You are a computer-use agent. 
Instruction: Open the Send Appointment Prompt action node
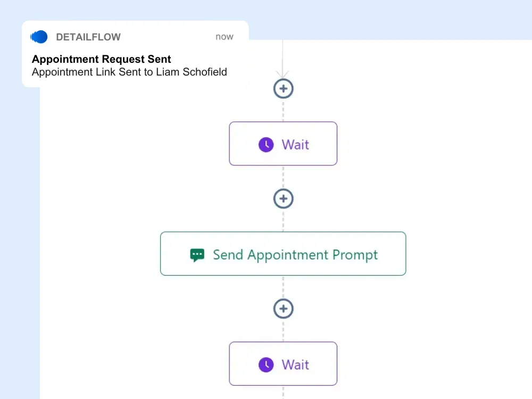283,253
